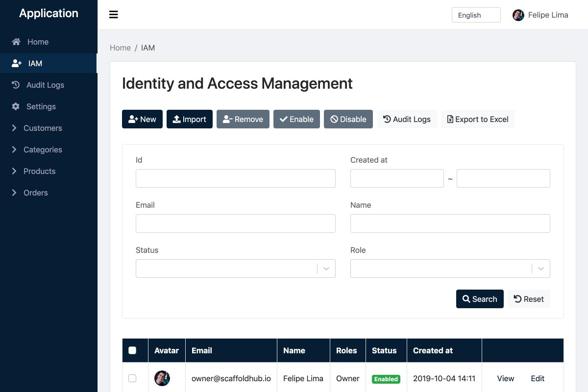Select Categories in the sidebar
This screenshot has width=588, height=392.
click(43, 149)
